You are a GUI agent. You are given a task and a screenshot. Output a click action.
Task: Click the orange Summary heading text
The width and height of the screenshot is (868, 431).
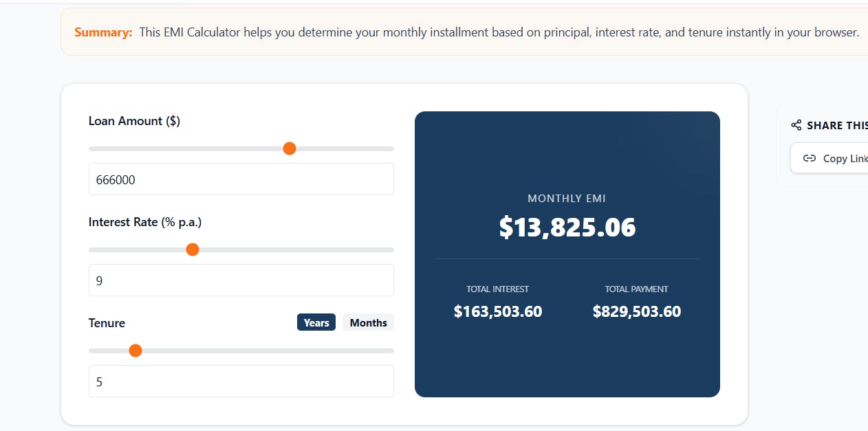pos(103,32)
